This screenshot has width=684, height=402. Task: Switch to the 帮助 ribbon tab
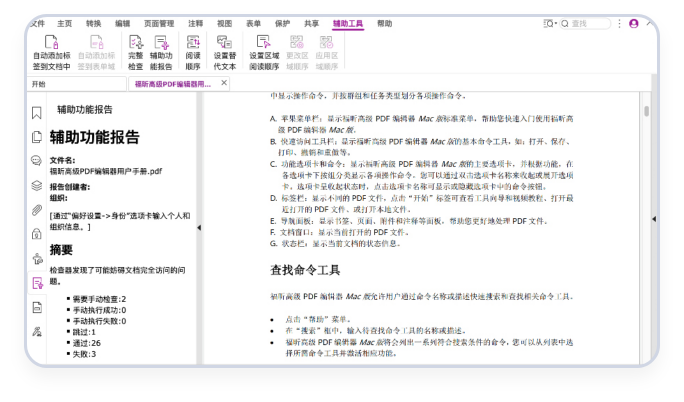point(385,24)
